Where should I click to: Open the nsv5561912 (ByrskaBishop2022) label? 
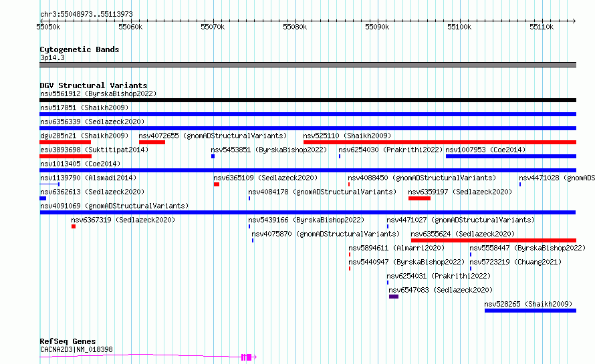tap(98, 94)
